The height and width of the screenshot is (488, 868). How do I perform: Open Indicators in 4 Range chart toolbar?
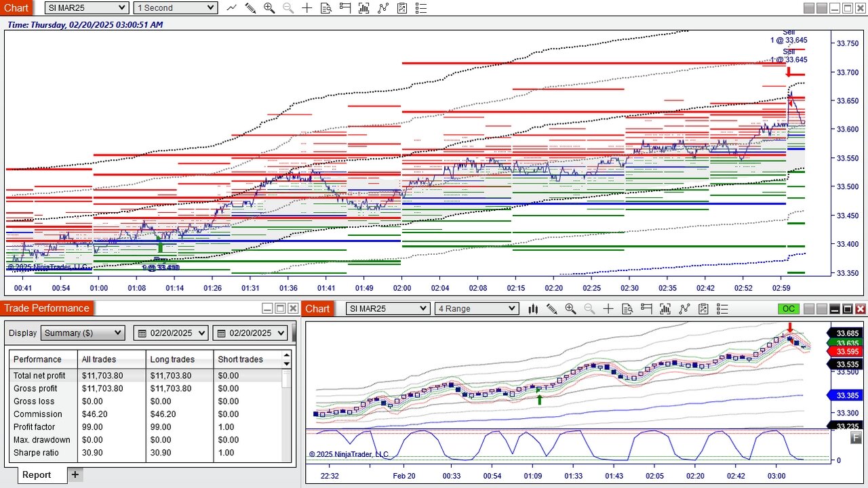click(684, 309)
